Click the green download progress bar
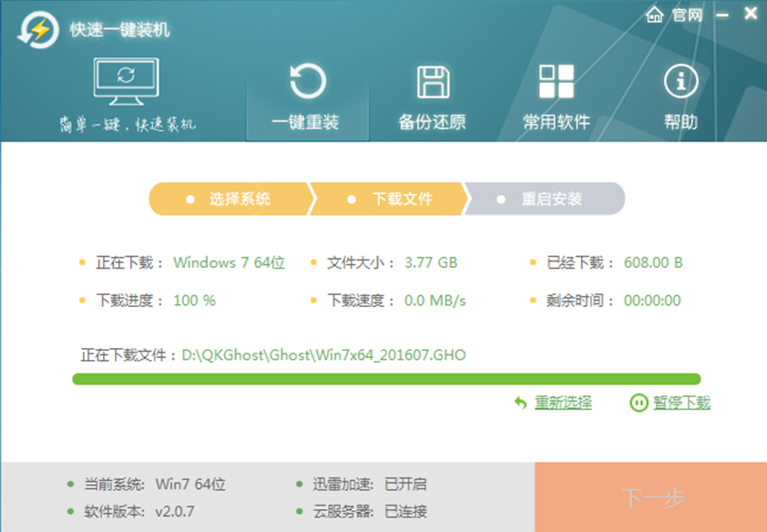This screenshot has width=767, height=532. click(386, 379)
